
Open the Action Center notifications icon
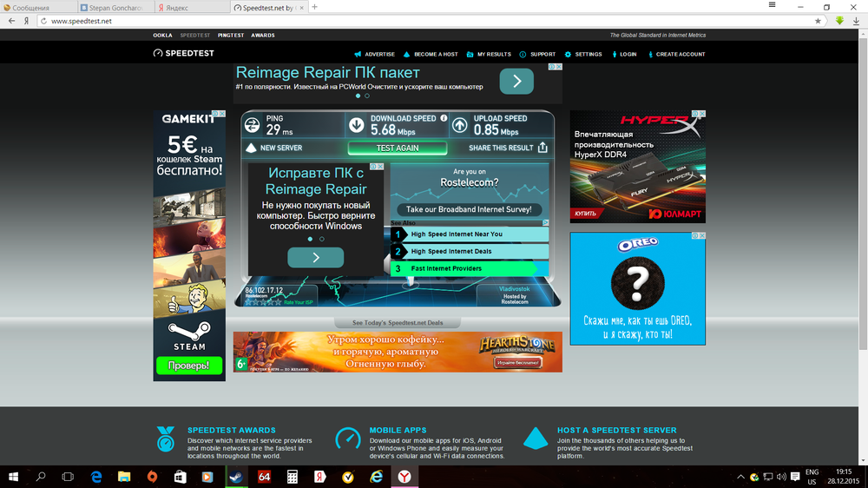795,477
